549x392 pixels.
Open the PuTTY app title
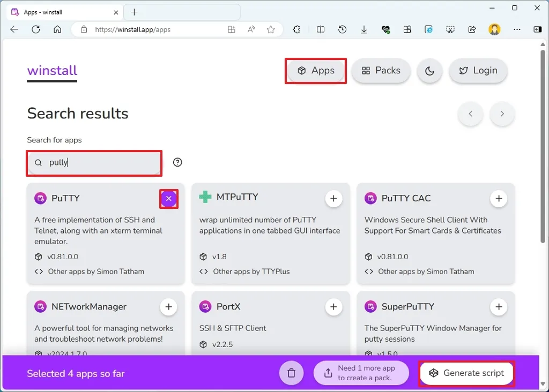[x=65, y=198]
